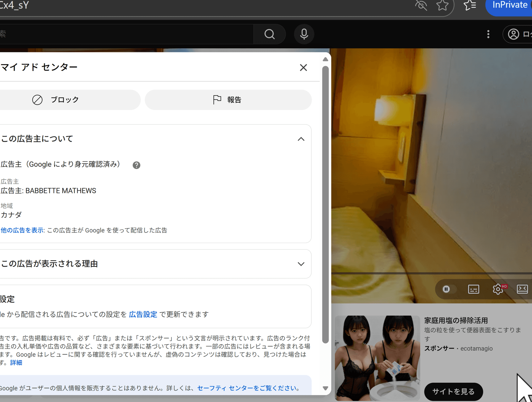This screenshot has height=402, width=532.
Task: Open advertiser verification help question icon
Action: click(136, 165)
